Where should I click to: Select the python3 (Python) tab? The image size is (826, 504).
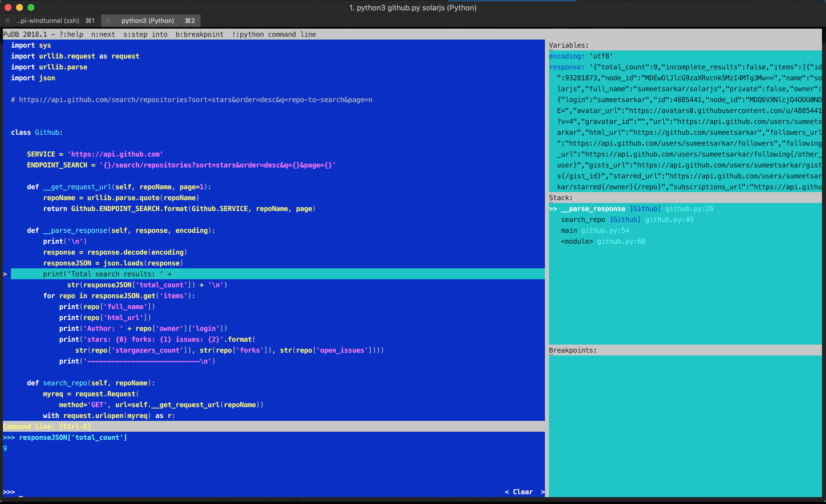147,21
